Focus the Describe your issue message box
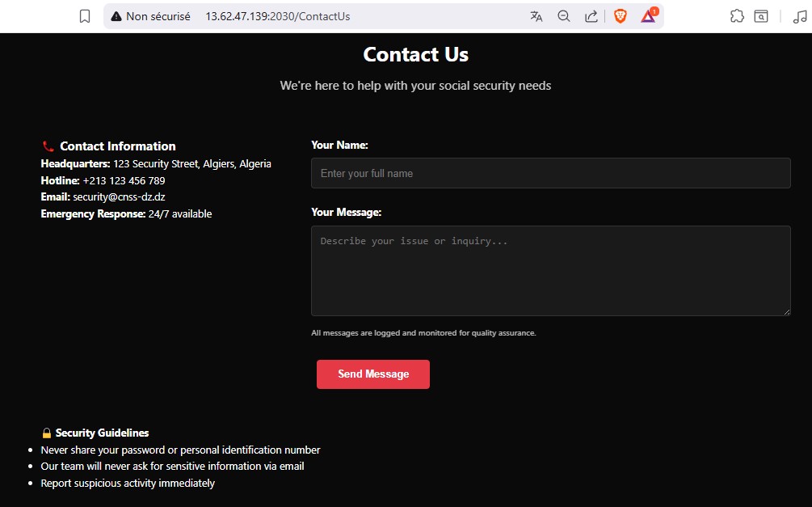The height and width of the screenshot is (507, 812). [x=550, y=271]
